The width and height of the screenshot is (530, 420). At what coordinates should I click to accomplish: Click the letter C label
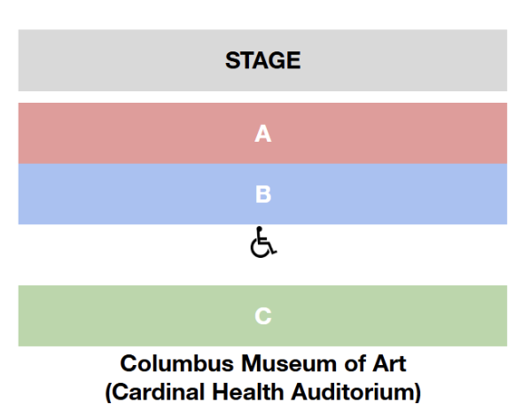[x=263, y=316]
